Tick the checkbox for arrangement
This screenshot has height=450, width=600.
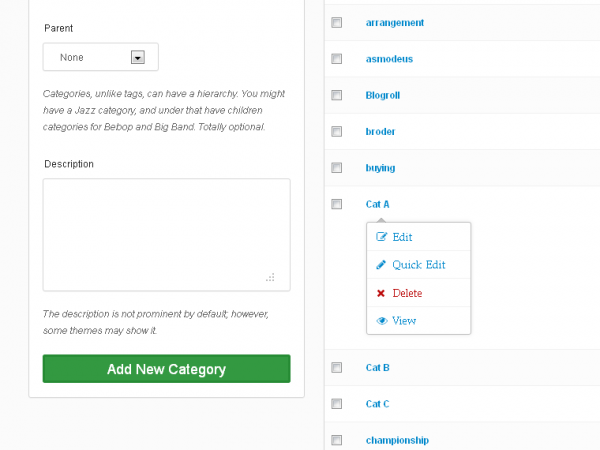(337, 23)
